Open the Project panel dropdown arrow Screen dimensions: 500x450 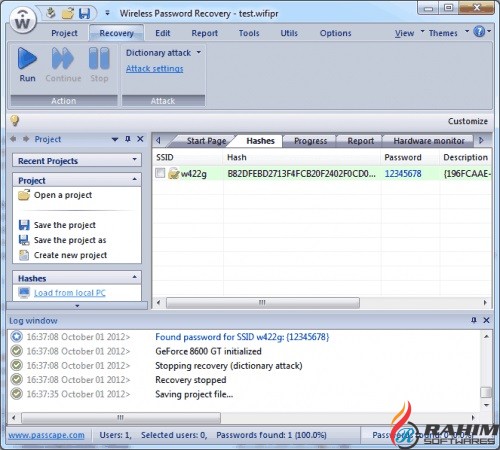click(115, 139)
